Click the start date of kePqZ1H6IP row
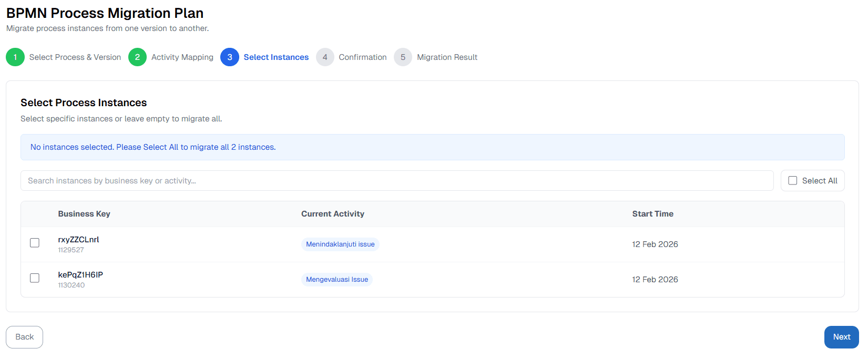 pyautogui.click(x=655, y=280)
